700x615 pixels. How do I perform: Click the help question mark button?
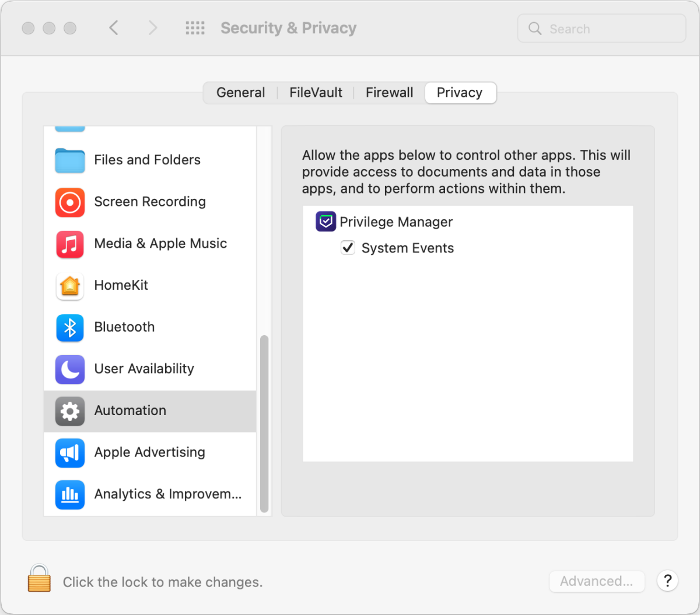(x=667, y=581)
